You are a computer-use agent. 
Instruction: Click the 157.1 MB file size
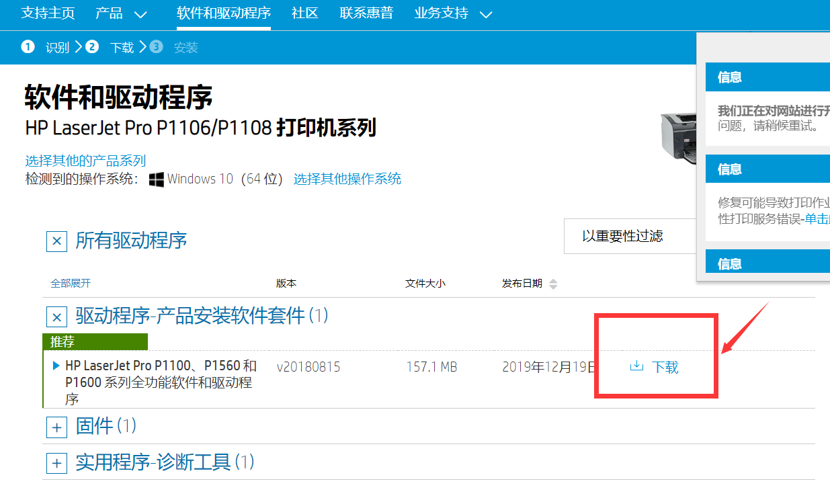click(431, 367)
